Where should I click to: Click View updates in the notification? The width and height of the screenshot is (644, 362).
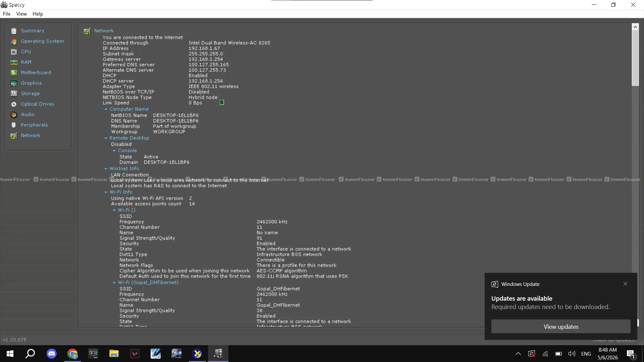point(561,326)
